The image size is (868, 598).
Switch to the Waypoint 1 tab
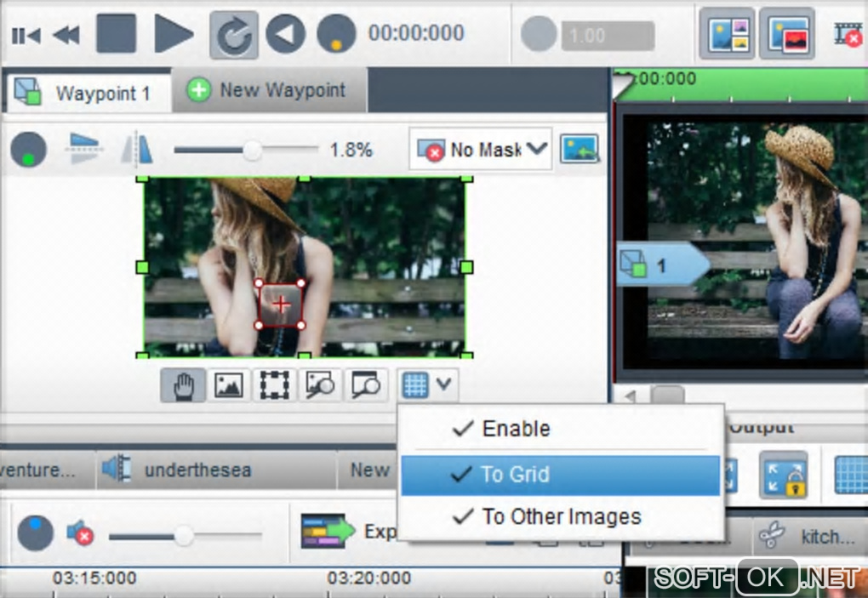[89, 92]
